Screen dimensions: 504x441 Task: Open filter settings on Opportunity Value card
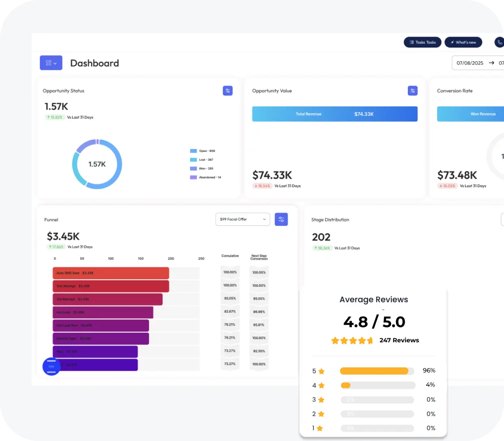pyautogui.click(x=412, y=91)
